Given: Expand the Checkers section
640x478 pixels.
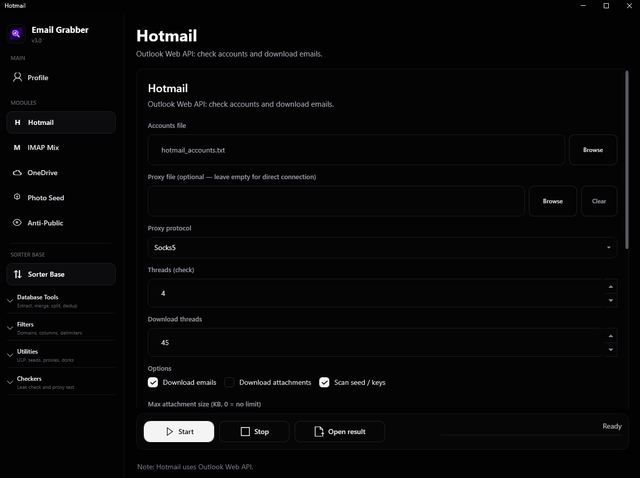Looking at the screenshot, I should (x=60, y=382).
